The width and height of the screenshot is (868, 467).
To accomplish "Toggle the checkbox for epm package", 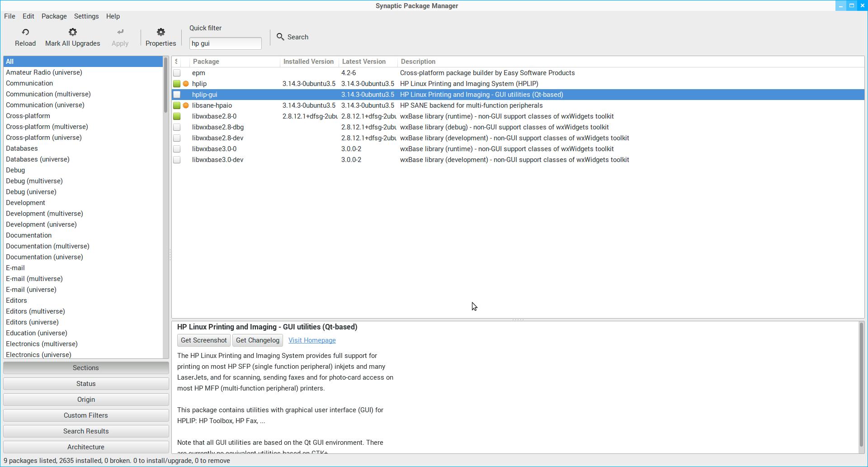I will [x=177, y=73].
